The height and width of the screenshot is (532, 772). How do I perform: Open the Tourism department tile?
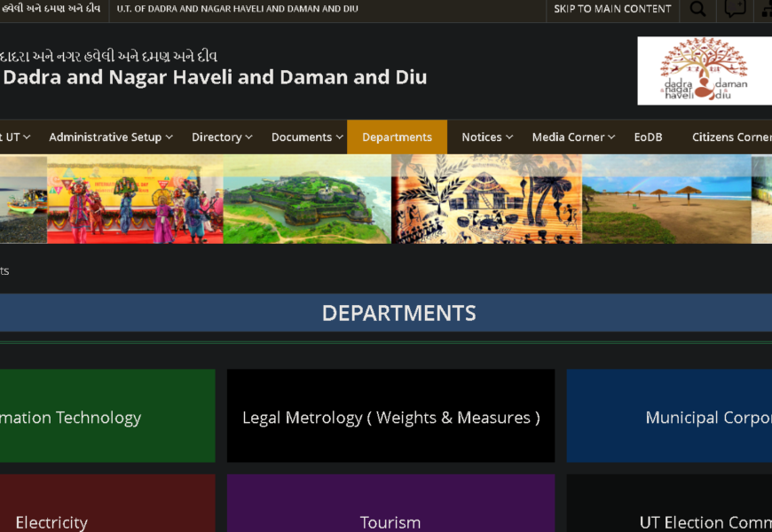coord(391,504)
